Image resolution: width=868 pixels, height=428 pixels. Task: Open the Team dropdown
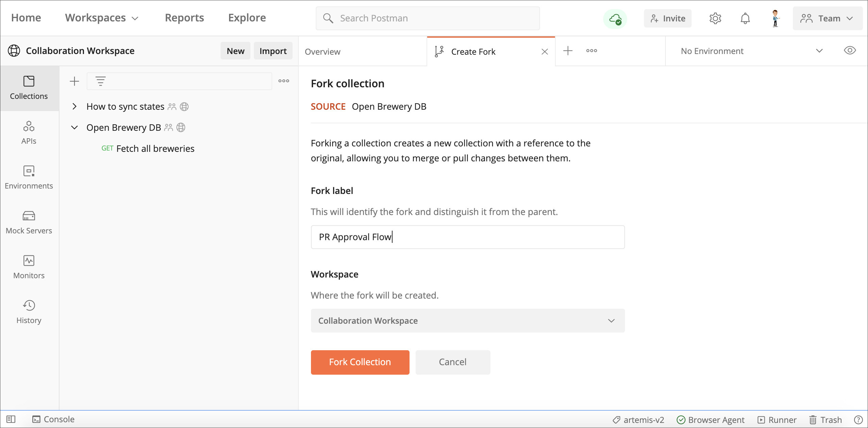click(x=828, y=18)
